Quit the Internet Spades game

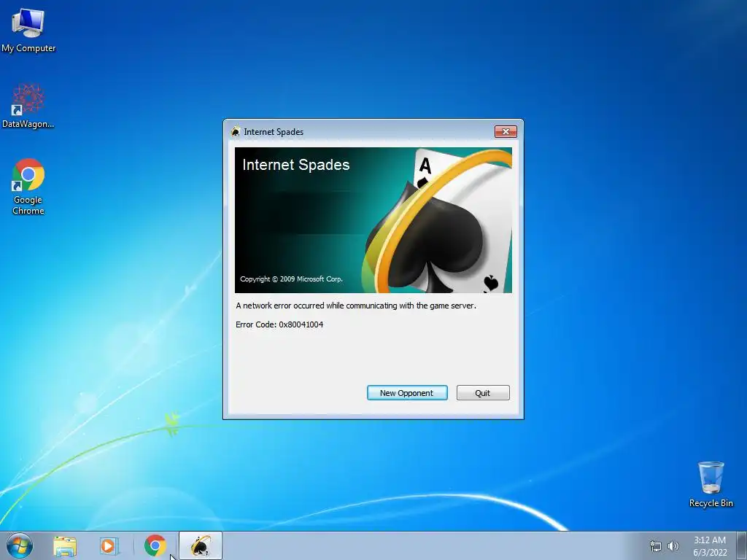click(483, 393)
